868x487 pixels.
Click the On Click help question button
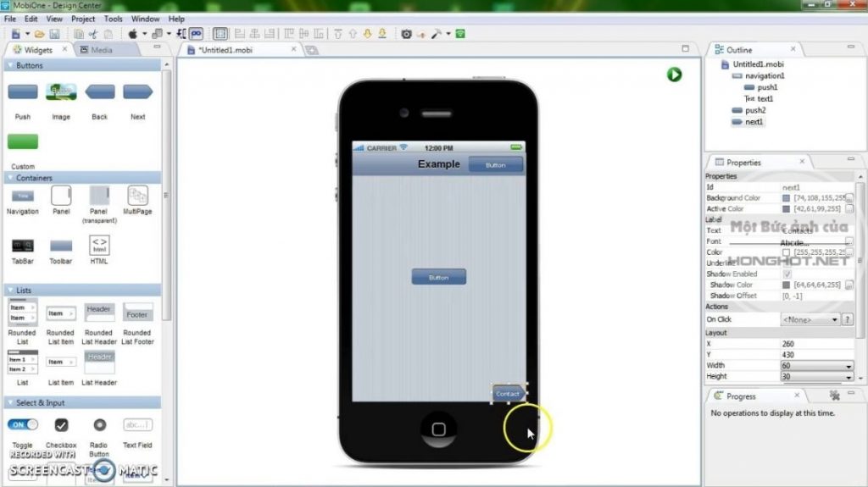(x=847, y=320)
